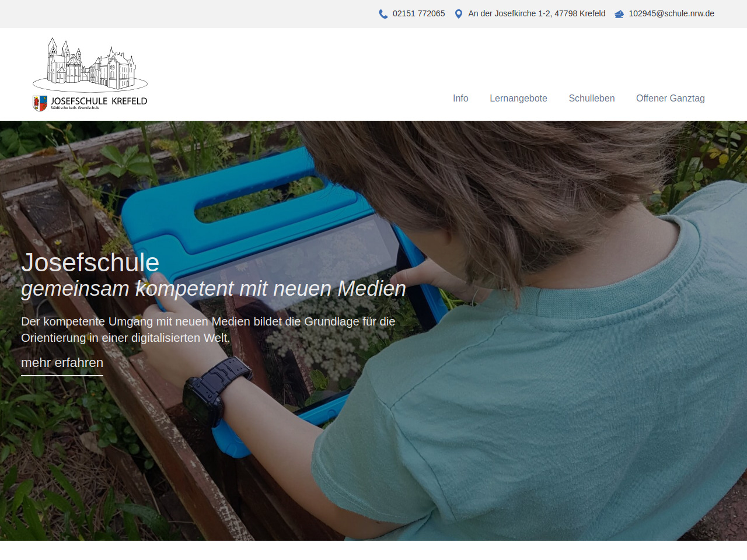Click the 'JOSEFSCHULE KREFELD' logo text

pos(99,101)
